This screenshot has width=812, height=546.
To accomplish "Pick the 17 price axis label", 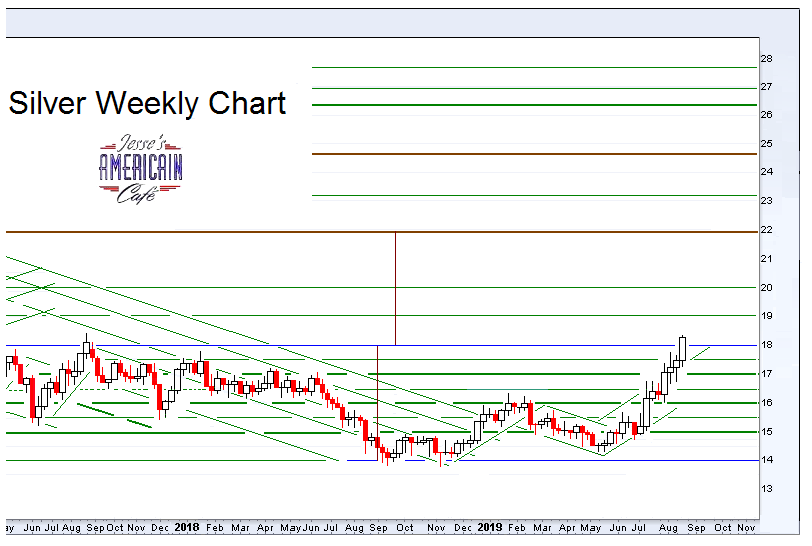I will [766, 374].
